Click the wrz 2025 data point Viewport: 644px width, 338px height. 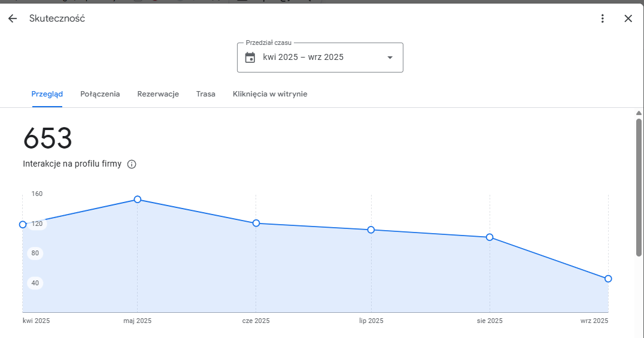pyautogui.click(x=608, y=279)
